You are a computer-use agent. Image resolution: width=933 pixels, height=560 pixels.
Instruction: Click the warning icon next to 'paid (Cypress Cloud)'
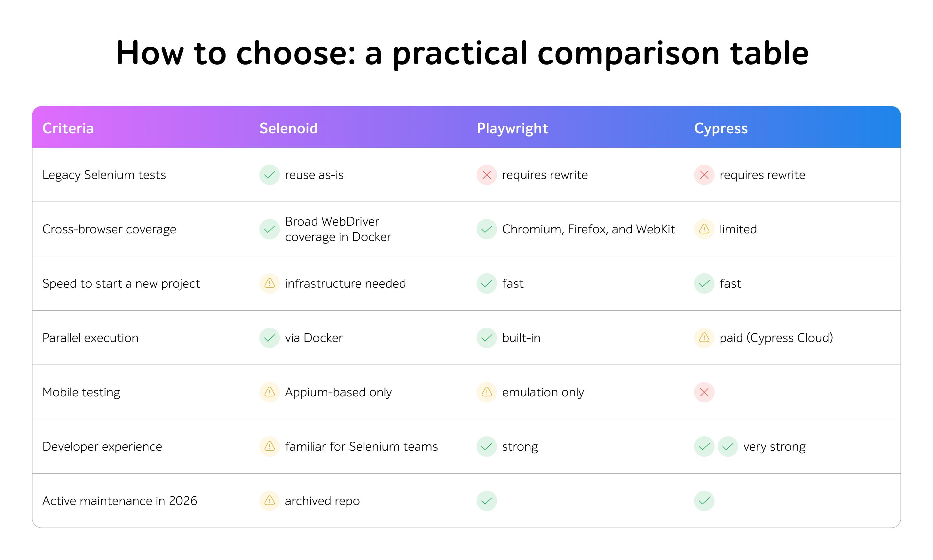pyautogui.click(x=704, y=338)
